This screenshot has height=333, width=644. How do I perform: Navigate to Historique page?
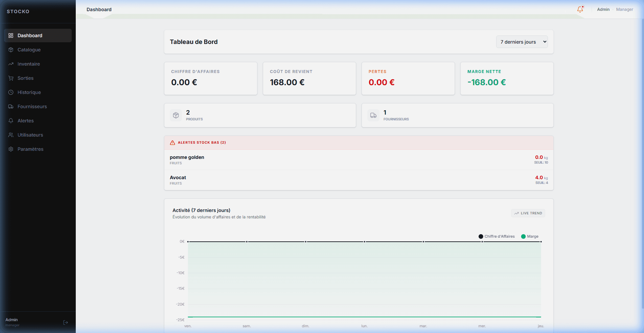pyautogui.click(x=38, y=92)
